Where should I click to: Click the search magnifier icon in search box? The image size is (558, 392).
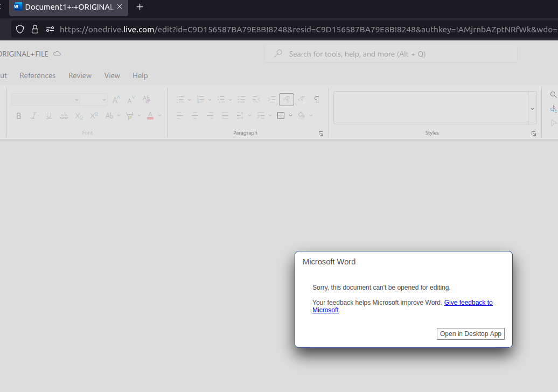coord(278,54)
